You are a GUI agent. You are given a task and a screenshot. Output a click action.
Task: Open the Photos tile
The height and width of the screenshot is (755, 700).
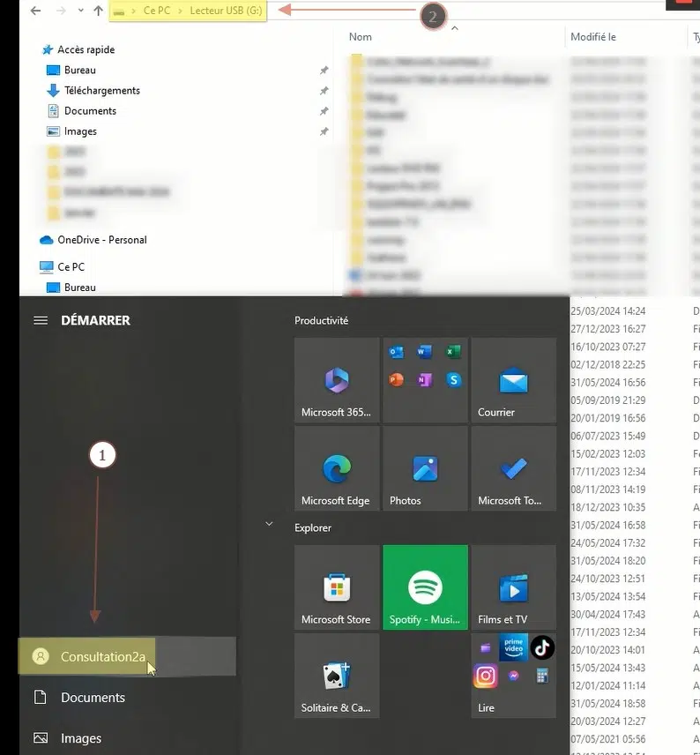pyautogui.click(x=425, y=468)
